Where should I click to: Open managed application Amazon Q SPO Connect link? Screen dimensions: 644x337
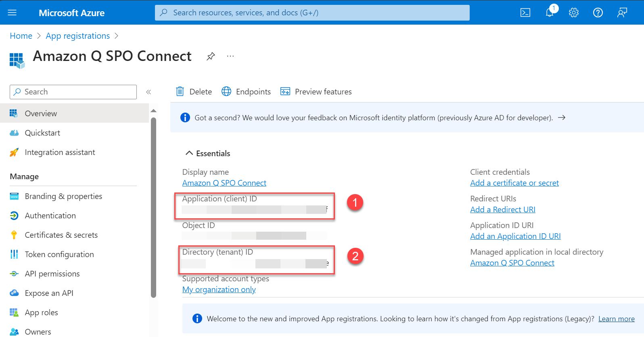(512, 263)
